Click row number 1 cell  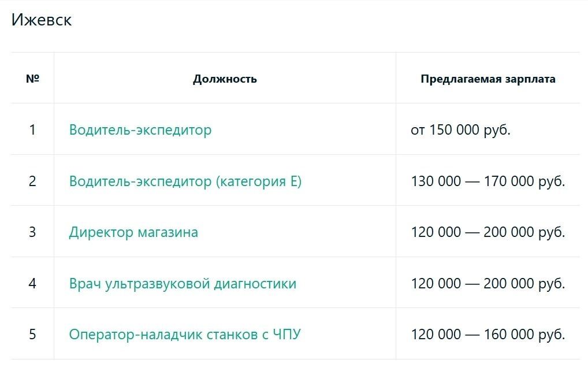(x=32, y=130)
